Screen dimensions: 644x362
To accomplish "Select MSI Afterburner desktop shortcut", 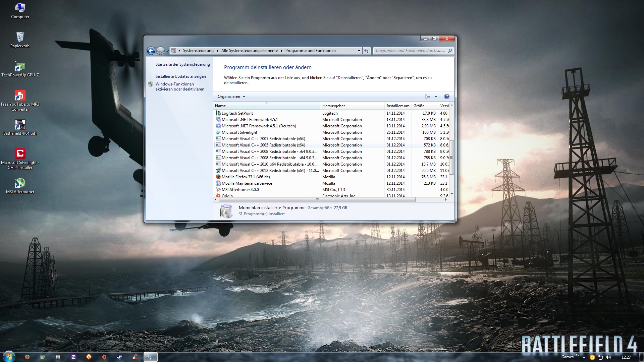I will pos(20,186).
